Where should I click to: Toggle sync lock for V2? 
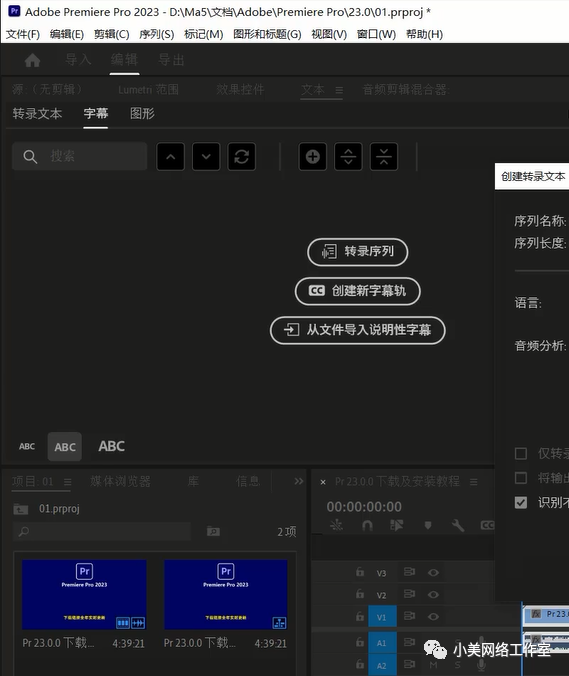click(x=409, y=594)
